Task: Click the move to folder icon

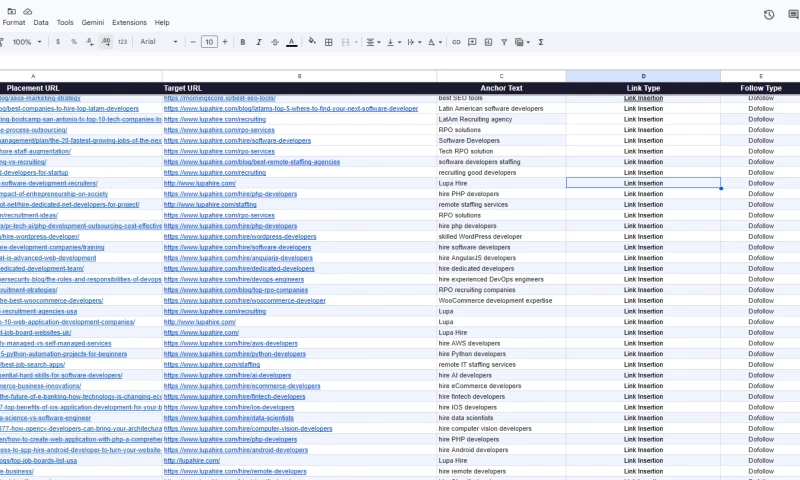Action: point(11,11)
